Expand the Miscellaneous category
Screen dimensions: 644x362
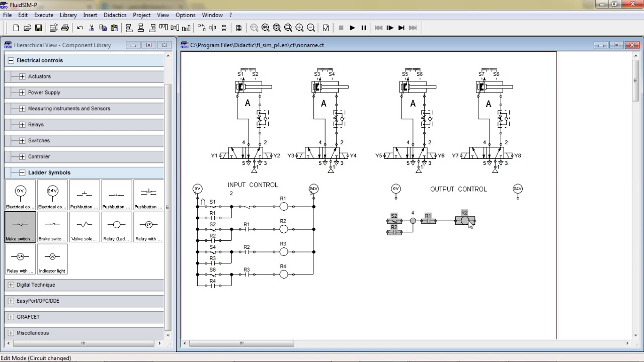(x=11, y=333)
